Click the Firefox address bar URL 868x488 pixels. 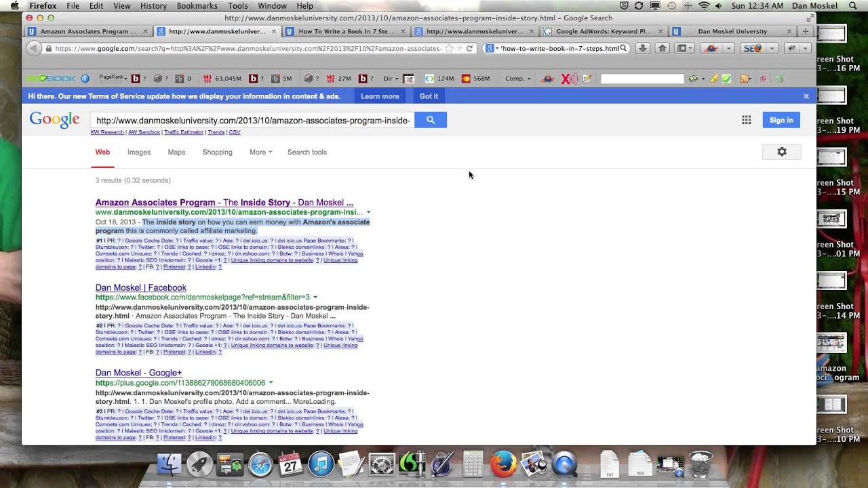pos(248,49)
